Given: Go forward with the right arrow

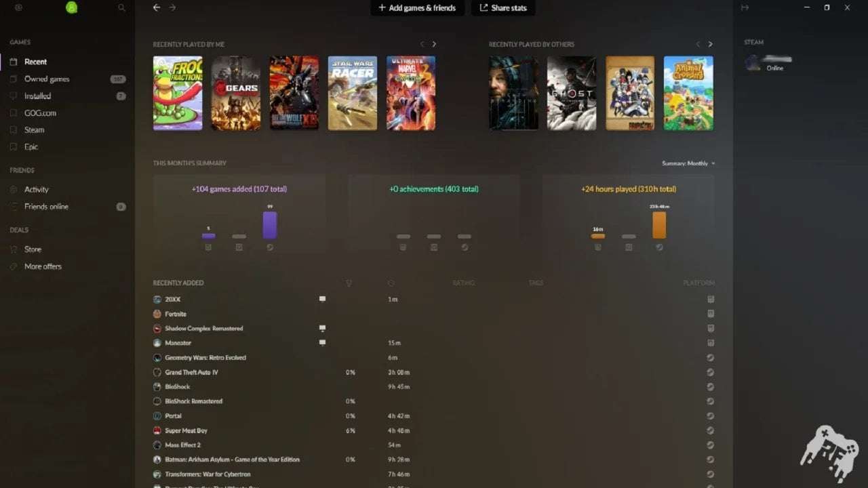Looking at the screenshot, I should (x=172, y=7).
